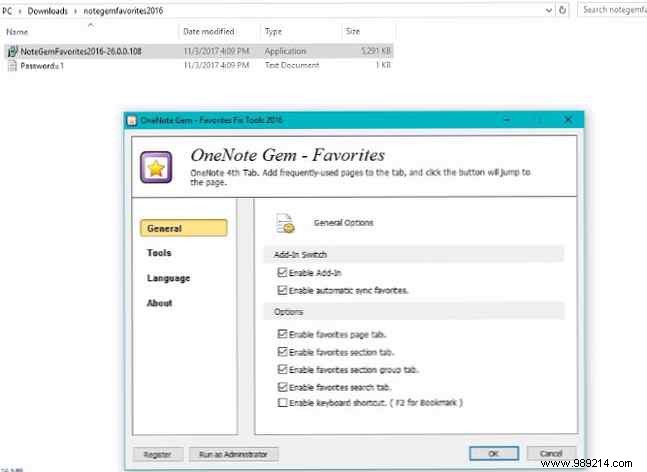Click the Register button

tap(158, 454)
